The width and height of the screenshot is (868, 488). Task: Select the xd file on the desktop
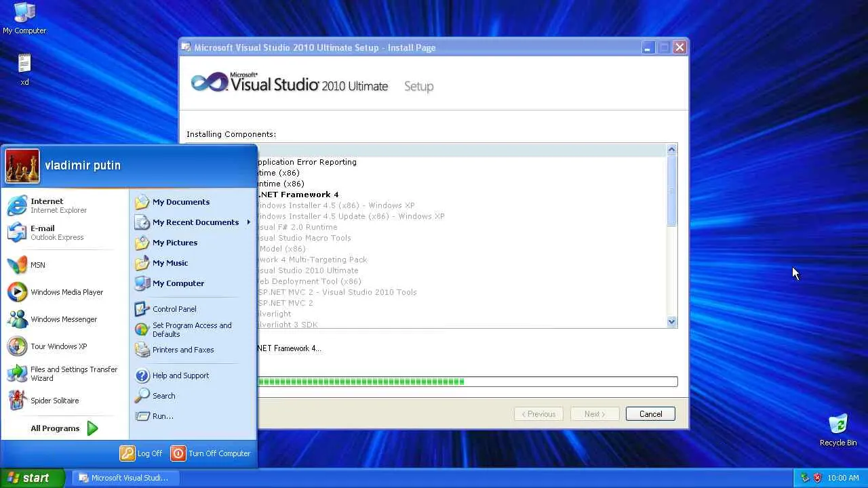click(x=24, y=70)
